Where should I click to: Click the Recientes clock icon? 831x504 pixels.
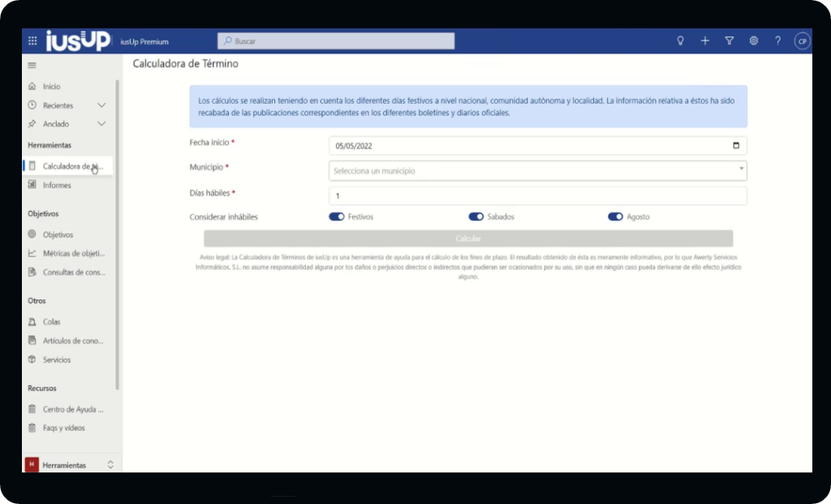pyautogui.click(x=32, y=105)
